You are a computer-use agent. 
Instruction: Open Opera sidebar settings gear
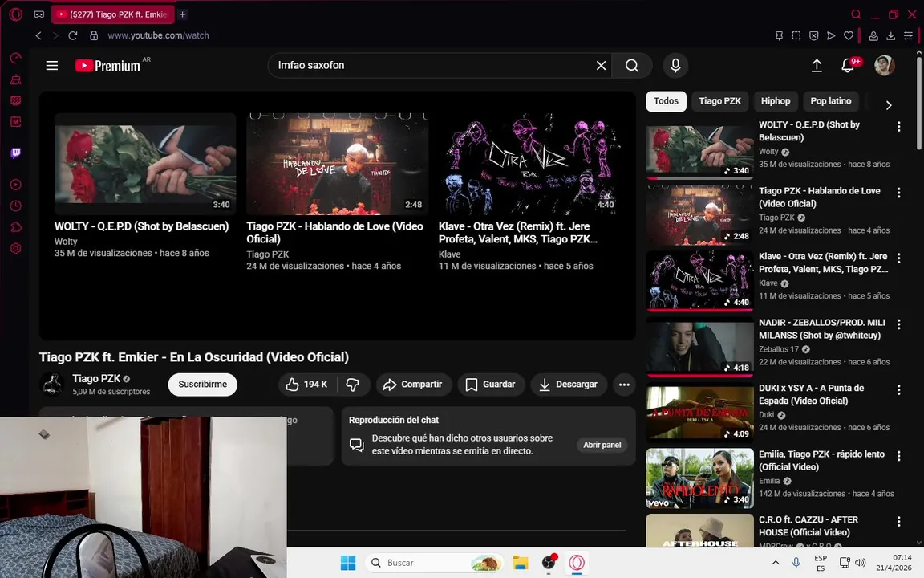click(x=16, y=248)
